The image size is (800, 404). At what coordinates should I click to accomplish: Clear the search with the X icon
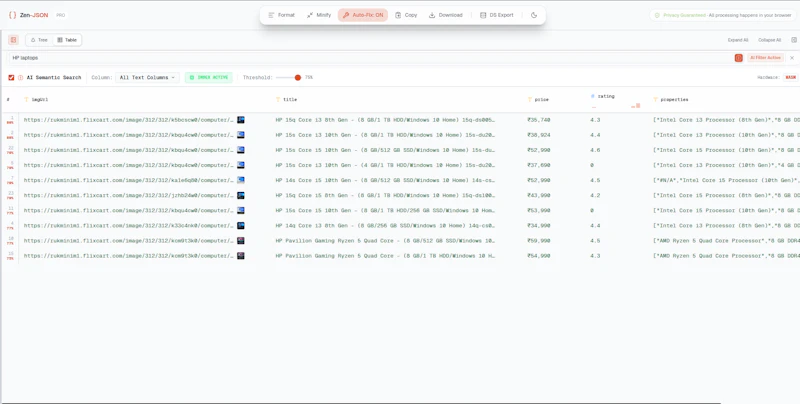point(792,58)
